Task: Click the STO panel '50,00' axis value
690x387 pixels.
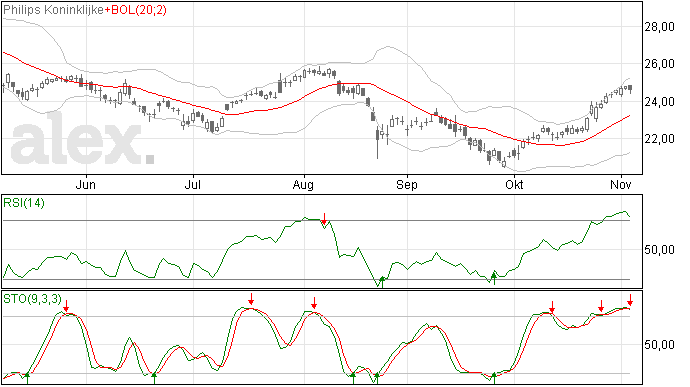Action: point(660,345)
